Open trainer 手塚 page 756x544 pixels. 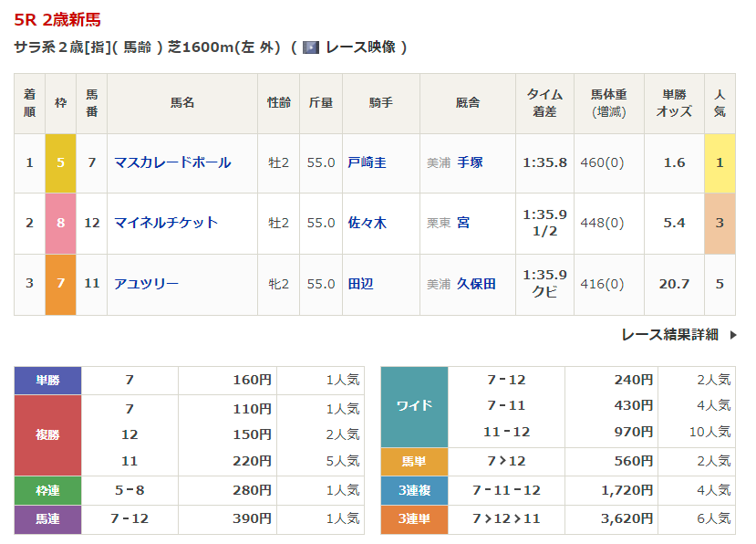pyautogui.click(x=470, y=162)
